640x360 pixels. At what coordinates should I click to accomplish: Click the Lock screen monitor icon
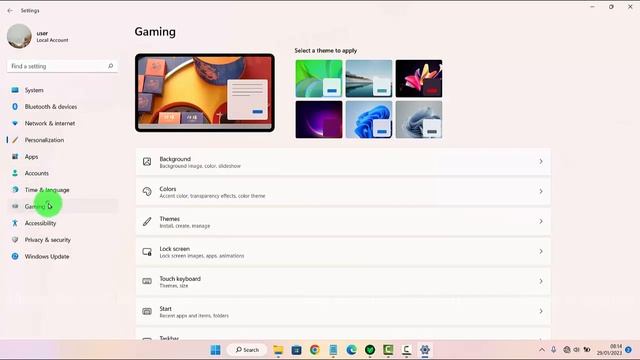tap(147, 251)
